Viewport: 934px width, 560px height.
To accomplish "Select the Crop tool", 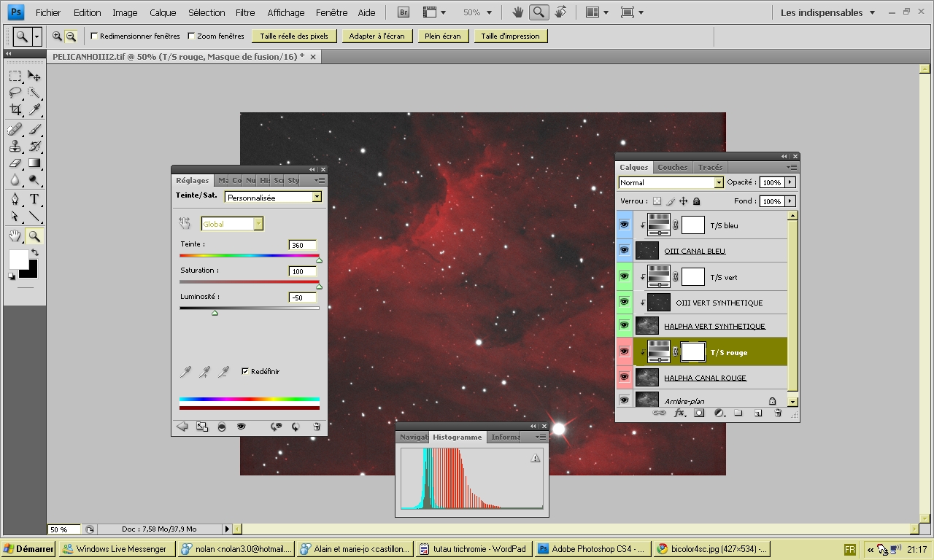I will click(15, 109).
